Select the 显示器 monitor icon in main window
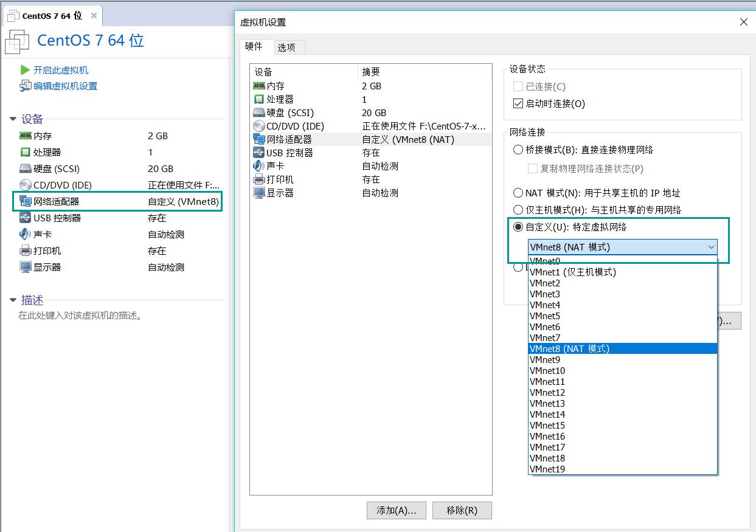 (25, 267)
